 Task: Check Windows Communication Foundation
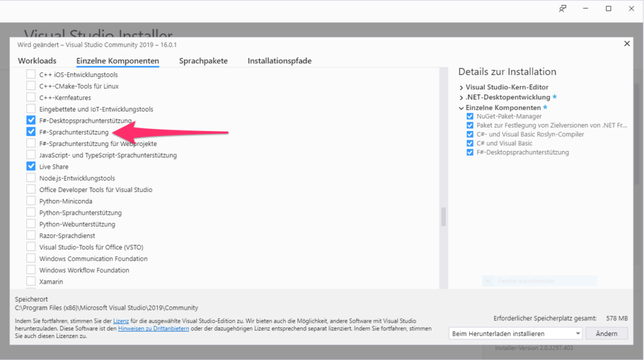pyautogui.click(x=31, y=259)
